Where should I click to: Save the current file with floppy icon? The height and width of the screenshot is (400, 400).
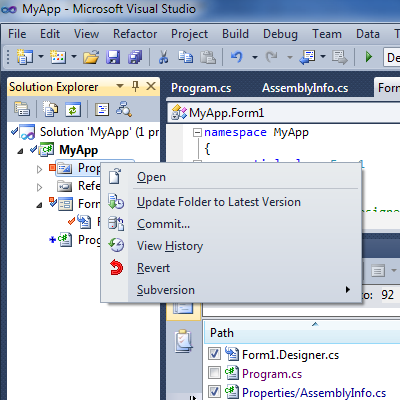[113, 57]
